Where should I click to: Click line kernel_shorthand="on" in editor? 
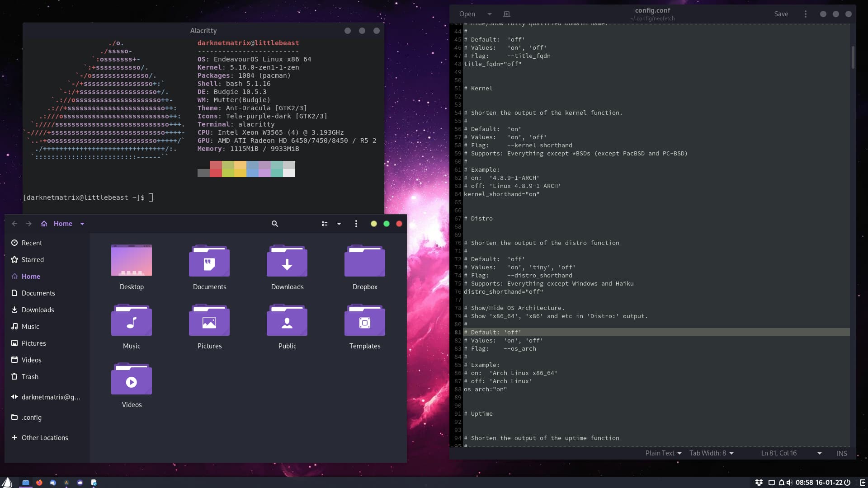(502, 194)
